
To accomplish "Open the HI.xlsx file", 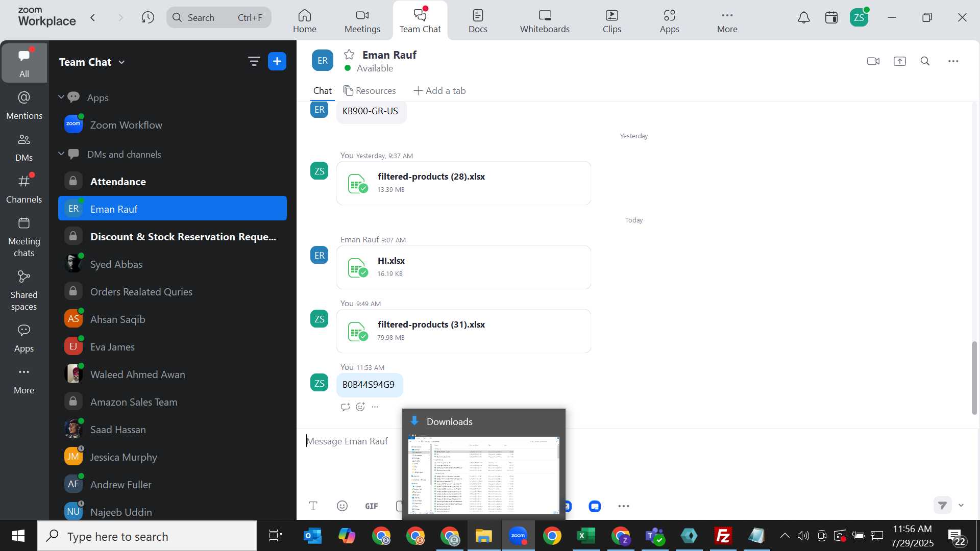I will 463,267.
